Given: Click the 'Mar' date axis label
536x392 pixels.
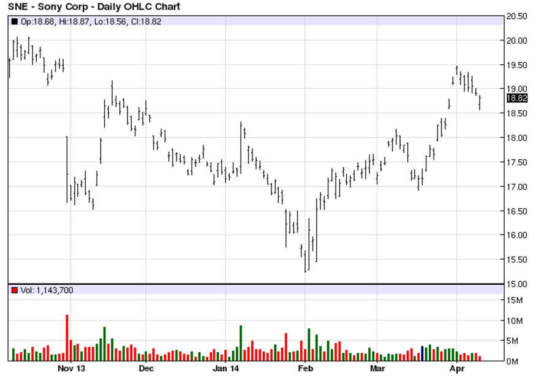Looking at the screenshot, I should click(377, 368).
